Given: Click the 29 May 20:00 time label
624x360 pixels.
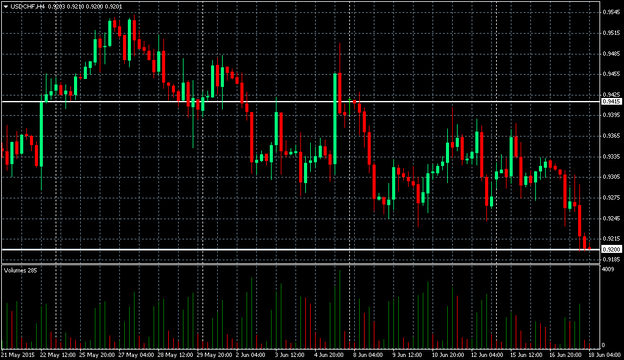Looking at the screenshot, I should pyautogui.click(x=214, y=355).
